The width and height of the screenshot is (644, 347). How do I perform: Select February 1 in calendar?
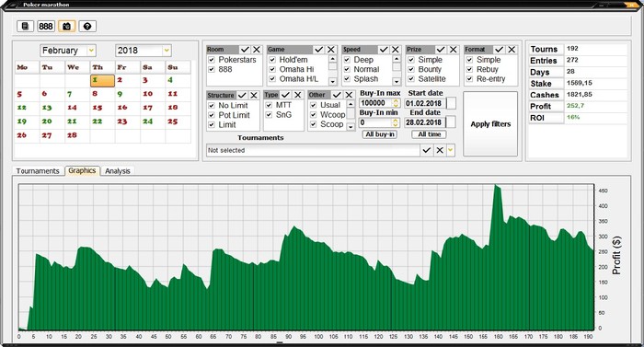[102, 81]
